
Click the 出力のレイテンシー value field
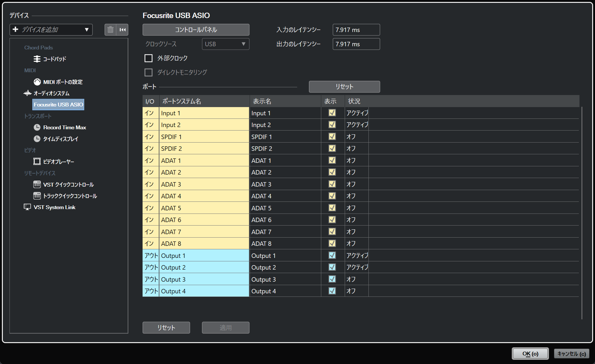pos(356,44)
